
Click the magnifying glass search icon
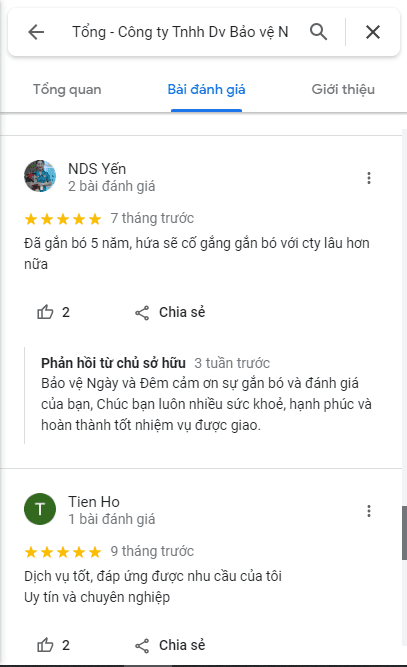pos(319,32)
